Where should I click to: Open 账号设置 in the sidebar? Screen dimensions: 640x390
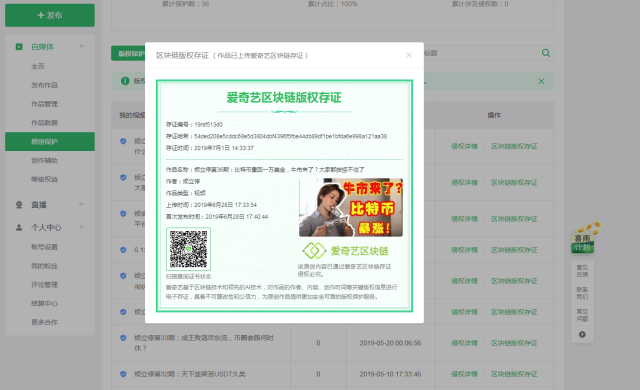click(44, 247)
